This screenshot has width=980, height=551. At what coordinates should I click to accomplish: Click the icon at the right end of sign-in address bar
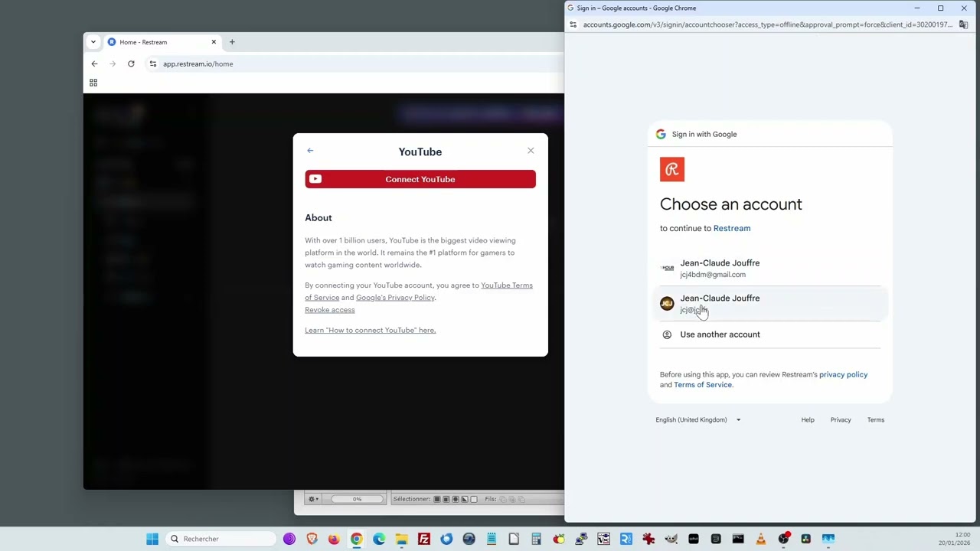pyautogui.click(x=964, y=24)
